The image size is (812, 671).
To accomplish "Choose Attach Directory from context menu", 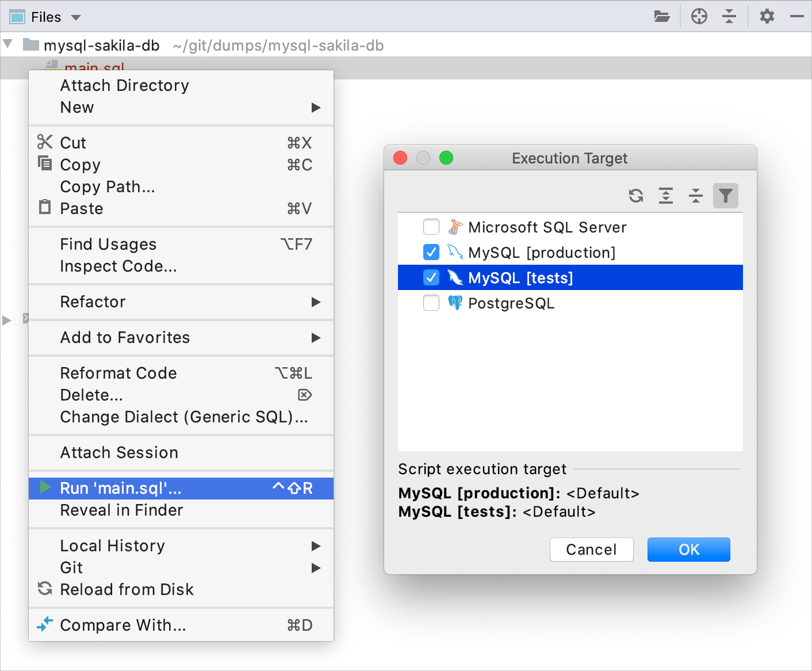I will pyautogui.click(x=181, y=85).
